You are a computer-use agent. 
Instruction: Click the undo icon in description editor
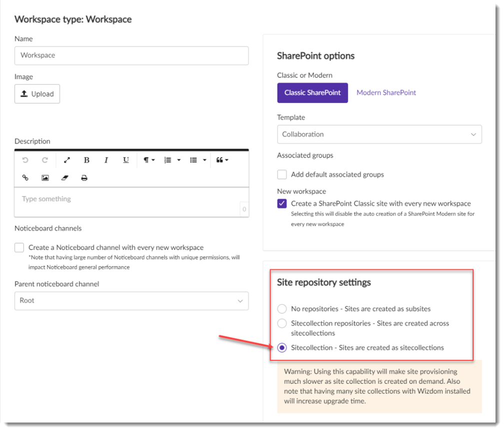coord(25,160)
